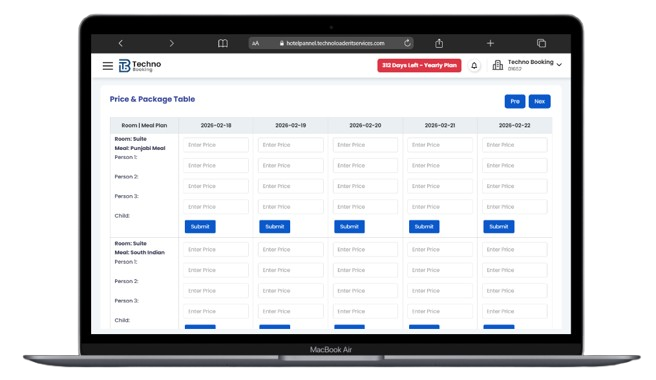Click the address bar URL
The image size is (656, 380).
click(x=336, y=43)
